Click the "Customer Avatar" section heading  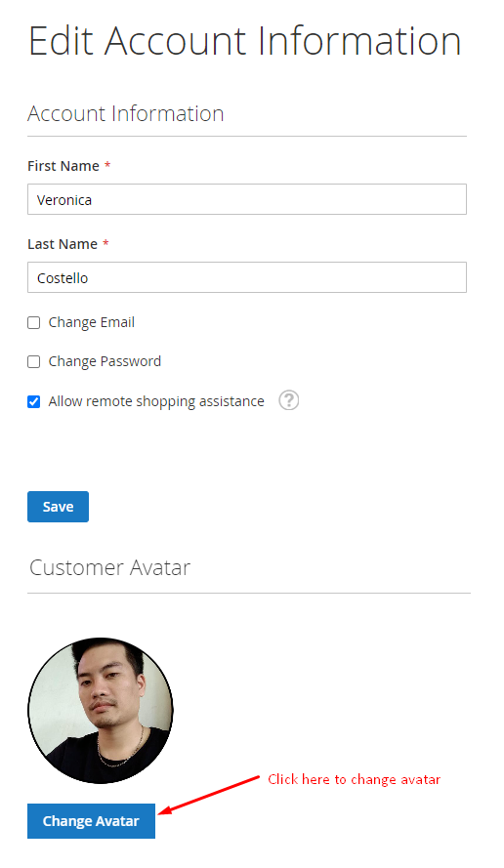(109, 568)
